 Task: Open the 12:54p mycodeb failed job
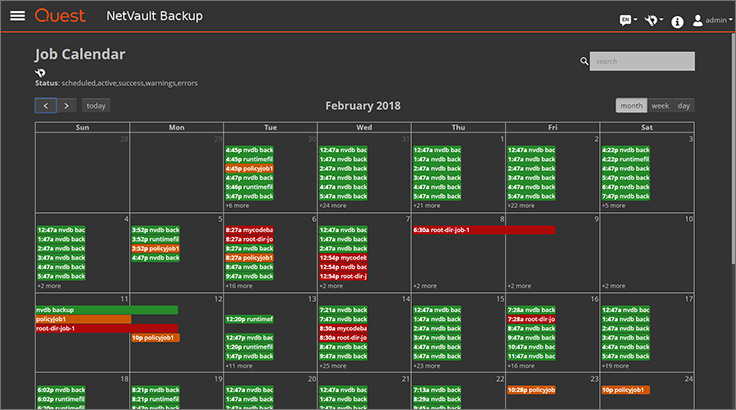pyautogui.click(x=343, y=258)
